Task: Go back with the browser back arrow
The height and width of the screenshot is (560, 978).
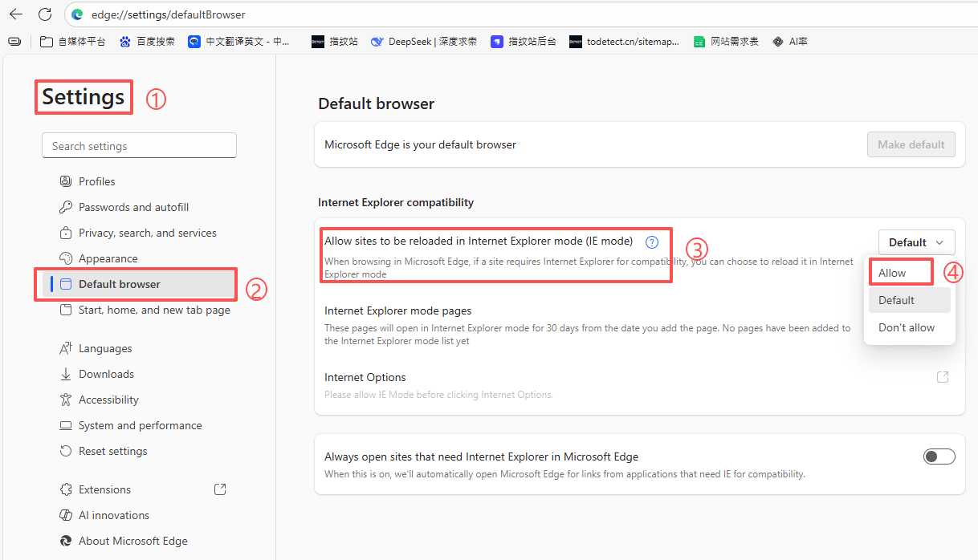Action: (15, 14)
